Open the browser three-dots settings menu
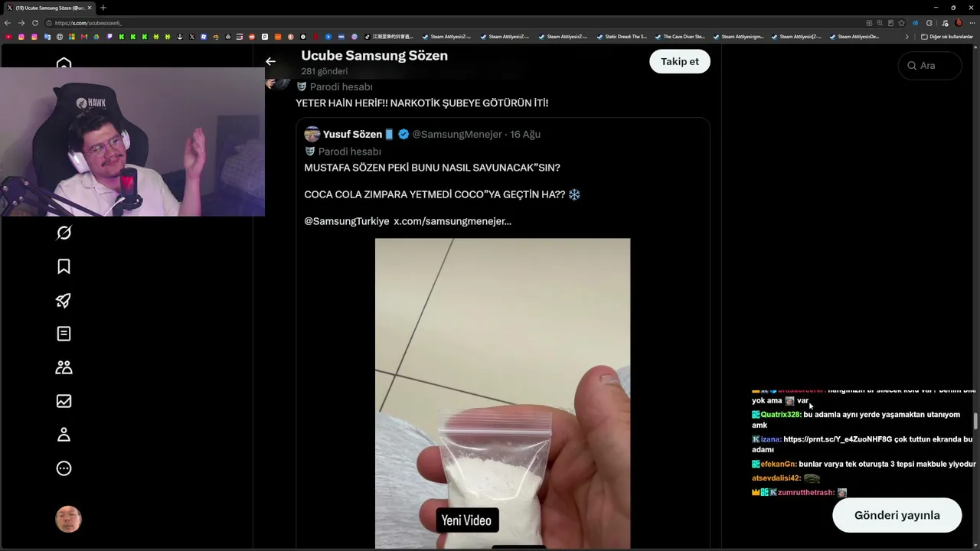The height and width of the screenshot is (551, 980). [x=972, y=23]
